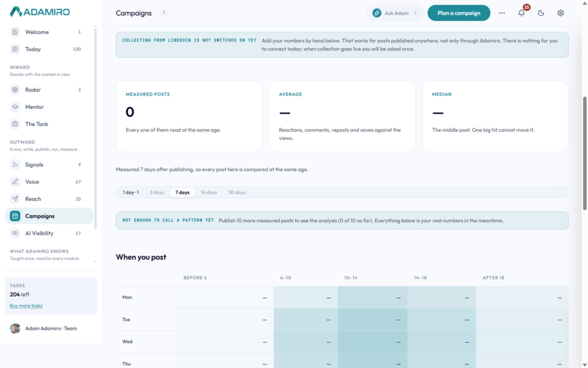The width and height of the screenshot is (588, 368).
Task: Open the settings gear
Action: coord(560,13)
